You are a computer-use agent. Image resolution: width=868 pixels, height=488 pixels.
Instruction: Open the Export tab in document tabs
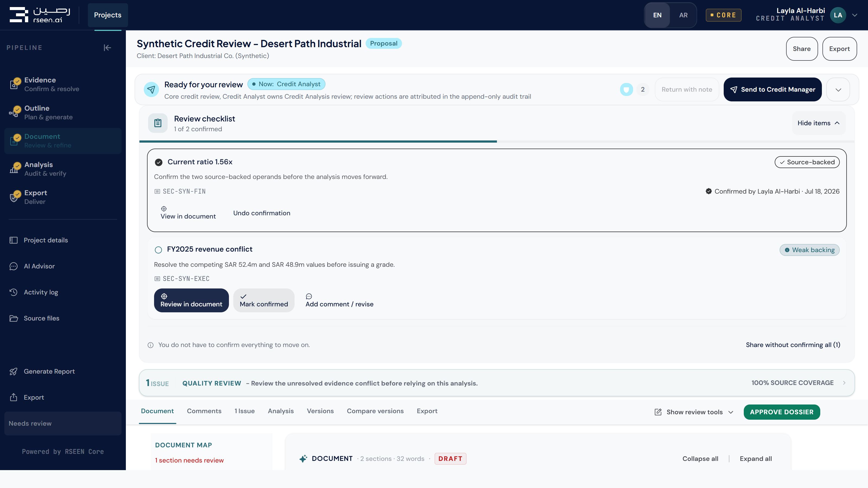pyautogui.click(x=427, y=411)
